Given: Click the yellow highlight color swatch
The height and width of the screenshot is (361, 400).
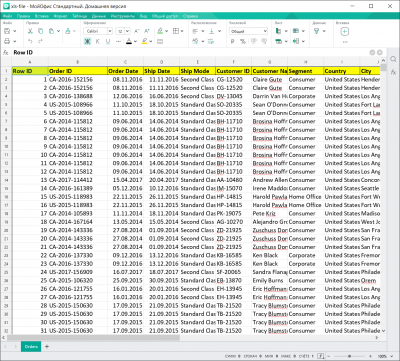Looking at the screenshot, I should click(x=144, y=41).
